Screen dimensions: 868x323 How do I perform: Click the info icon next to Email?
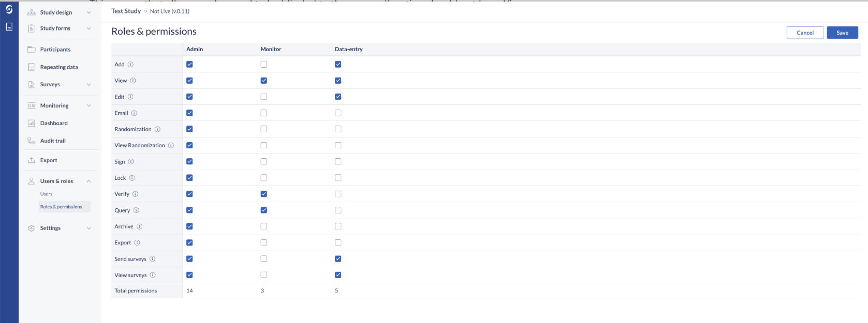tap(134, 113)
